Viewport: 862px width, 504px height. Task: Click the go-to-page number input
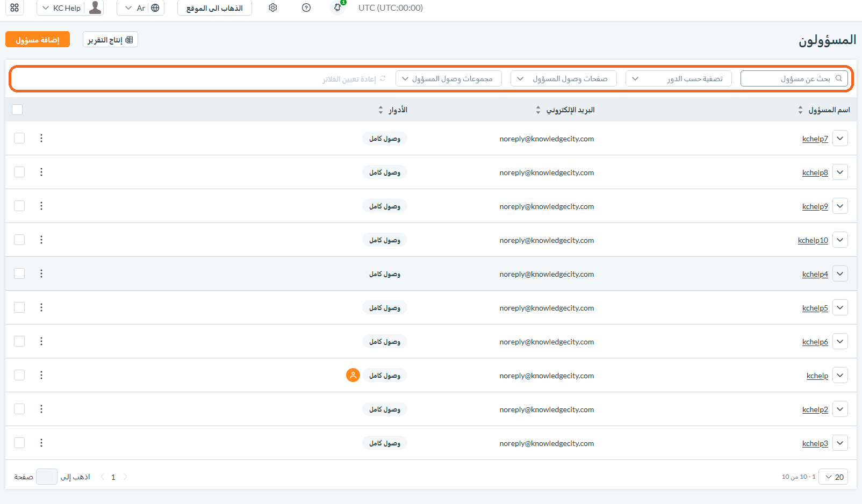(x=47, y=477)
